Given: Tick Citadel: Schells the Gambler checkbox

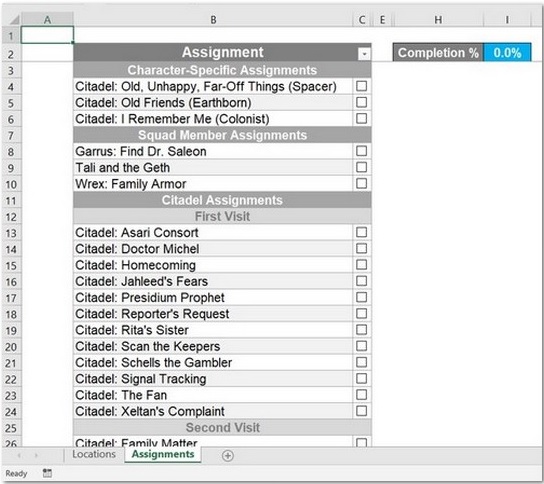Looking at the screenshot, I should pos(361,362).
